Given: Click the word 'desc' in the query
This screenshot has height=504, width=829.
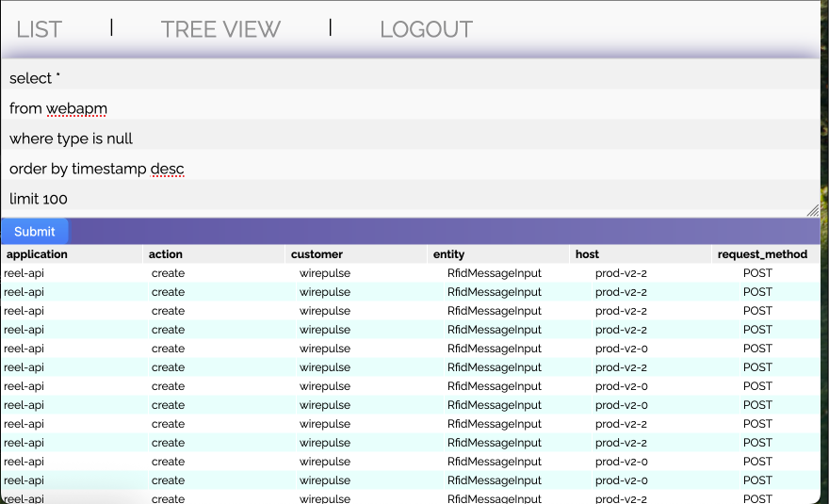Looking at the screenshot, I should (x=167, y=169).
